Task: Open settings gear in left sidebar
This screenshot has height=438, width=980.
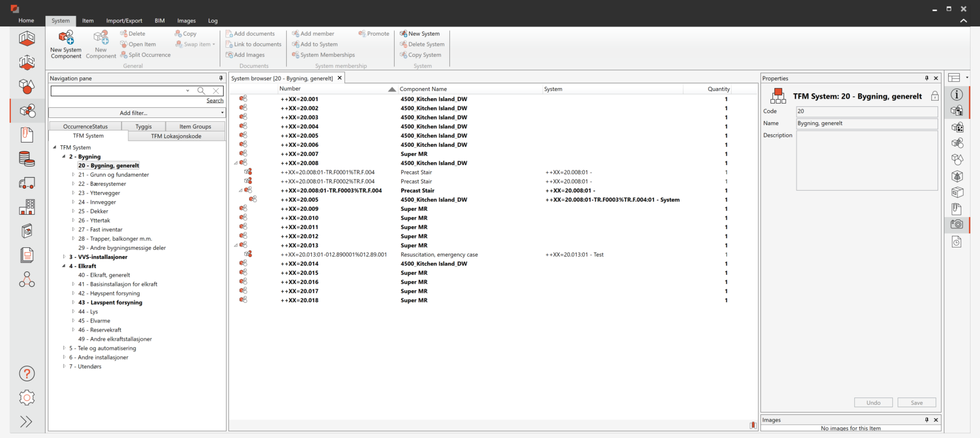Action: click(27, 397)
